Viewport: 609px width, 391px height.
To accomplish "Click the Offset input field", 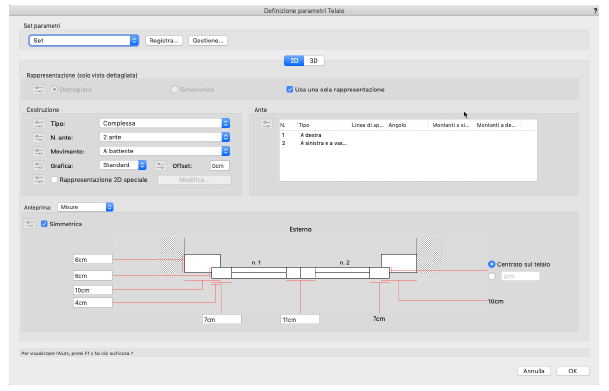I will click(219, 166).
